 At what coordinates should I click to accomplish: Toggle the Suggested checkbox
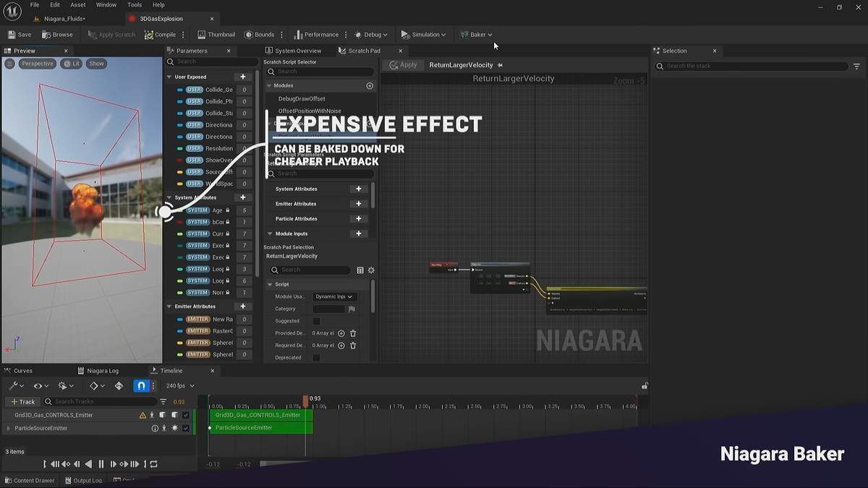(x=316, y=321)
